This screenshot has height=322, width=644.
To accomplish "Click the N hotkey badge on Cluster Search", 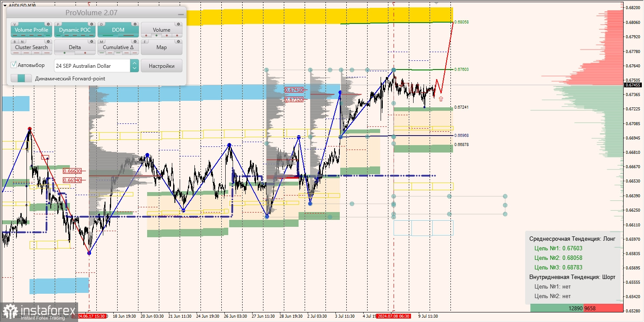I will 22,42.
